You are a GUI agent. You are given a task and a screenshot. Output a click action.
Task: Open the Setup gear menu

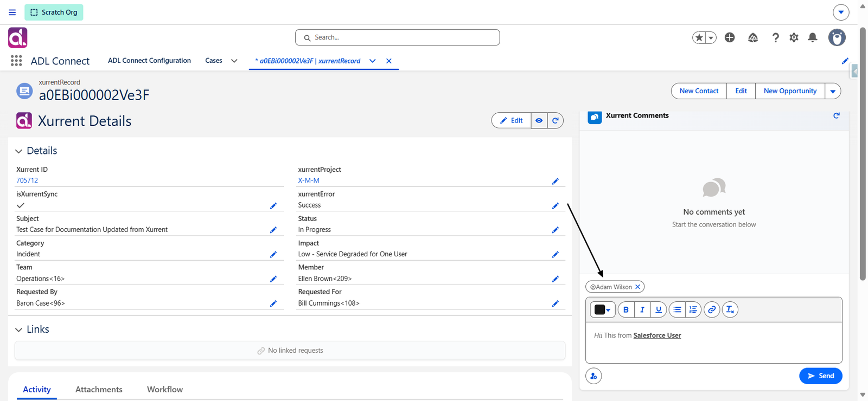[794, 37]
